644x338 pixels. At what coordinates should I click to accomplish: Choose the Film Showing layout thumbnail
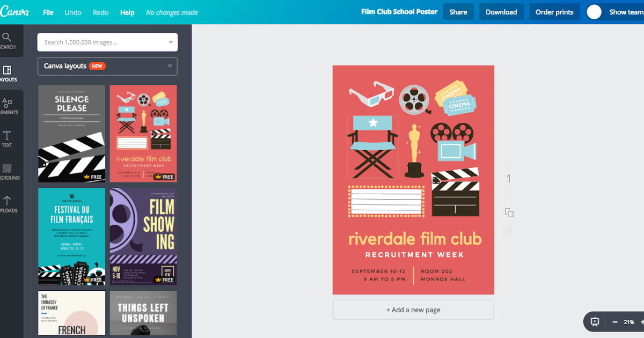click(x=143, y=236)
